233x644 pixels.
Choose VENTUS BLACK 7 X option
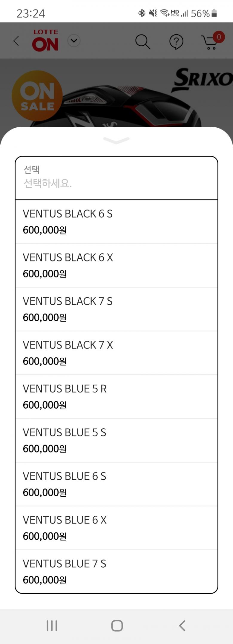click(116, 353)
